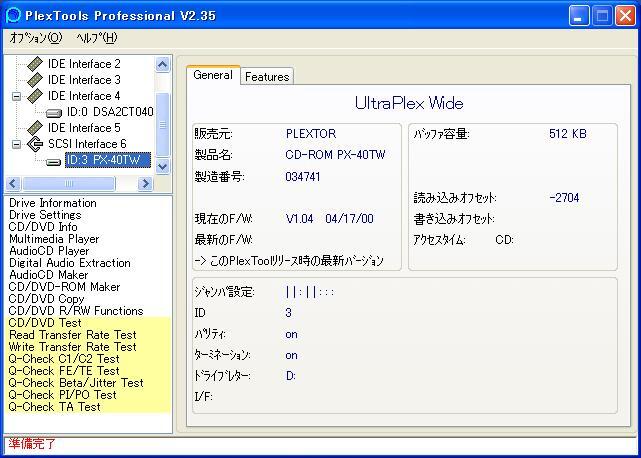Open AudioCD Maker

pyautogui.click(x=48, y=275)
